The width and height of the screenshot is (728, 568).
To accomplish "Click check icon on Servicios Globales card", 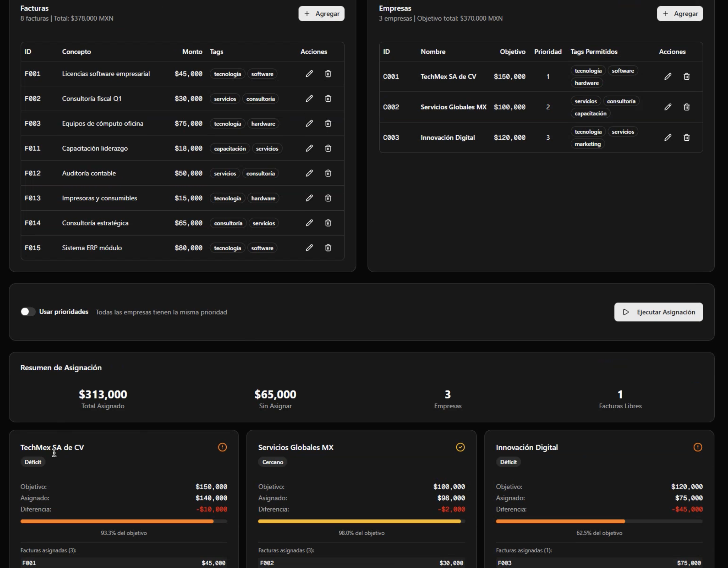I will pyautogui.click(x=460, y=447).
